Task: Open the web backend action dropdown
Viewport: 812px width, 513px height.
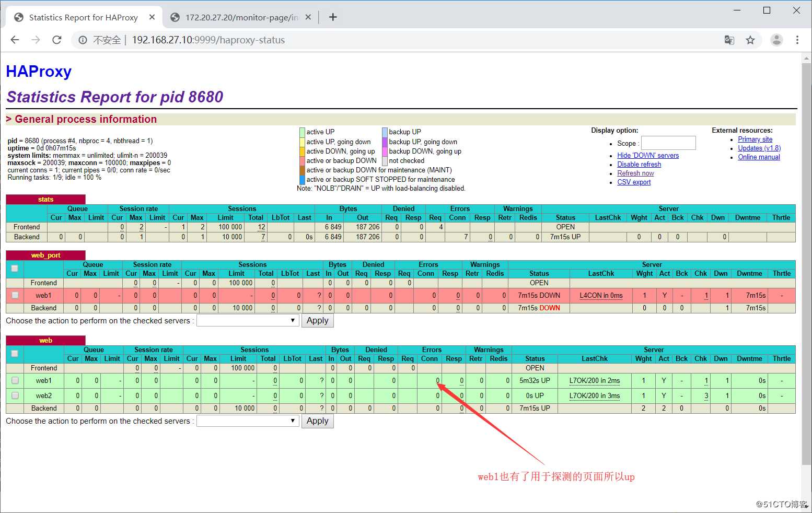Action: (x=247, y=421)
